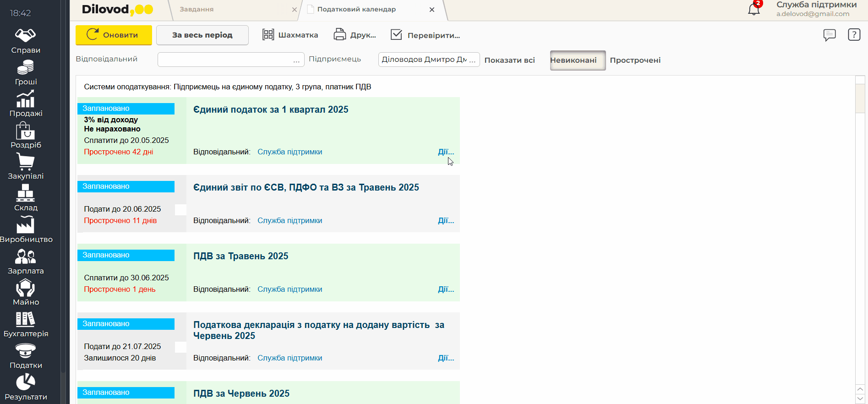This screenshot has width=868, height=404.
Task: Open the Зарплата payroll section
Action: [26, 262]
